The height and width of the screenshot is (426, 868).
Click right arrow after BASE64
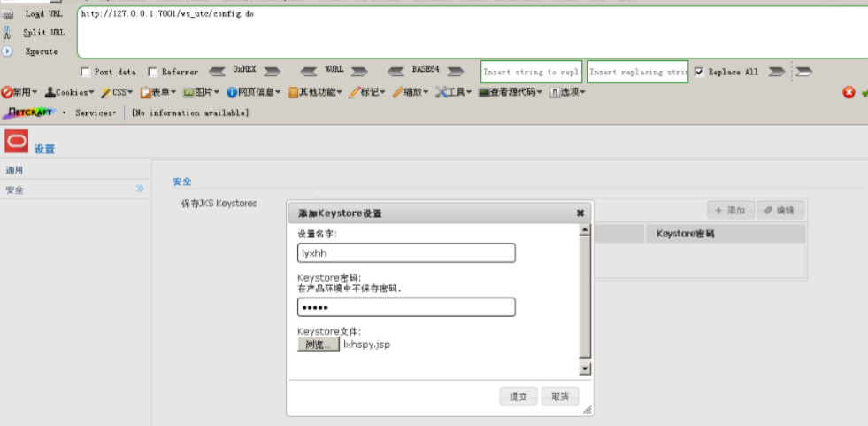(455, 72)
